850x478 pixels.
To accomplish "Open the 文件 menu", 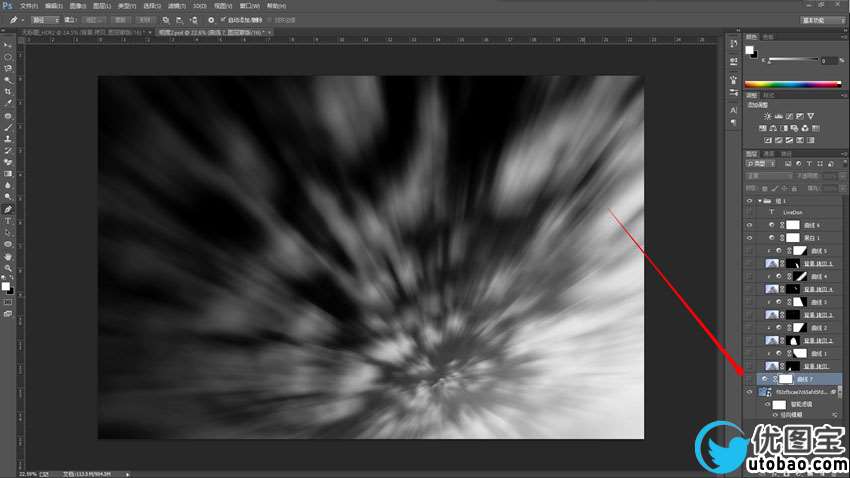I will point(29,6).
